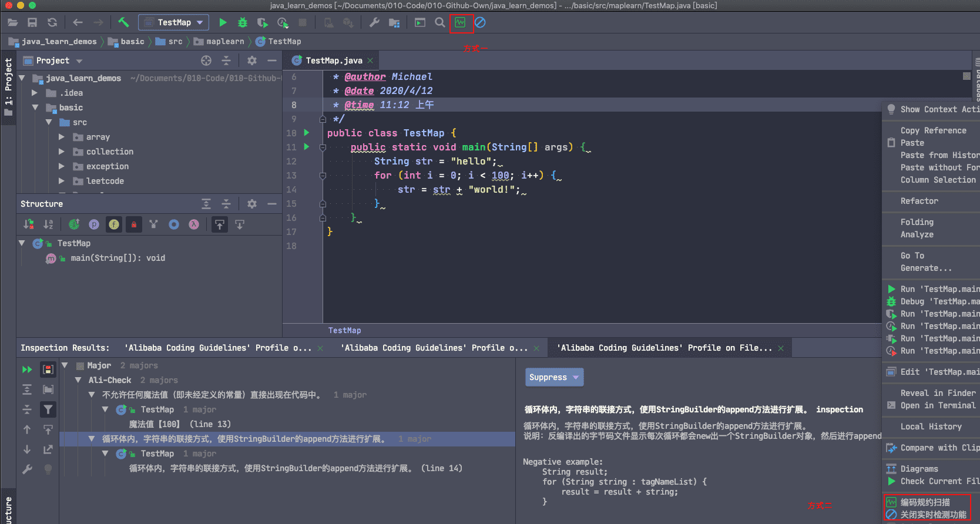Viewport: 980px width, 524px height.
Task: Hide the Project panel with minus icon
Action: pyautogui.click(x=272, y=61)
